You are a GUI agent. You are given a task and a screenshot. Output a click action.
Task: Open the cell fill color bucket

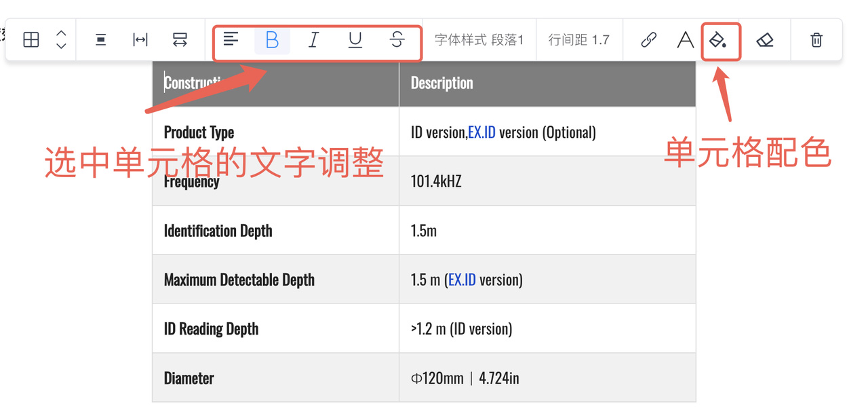718,40
